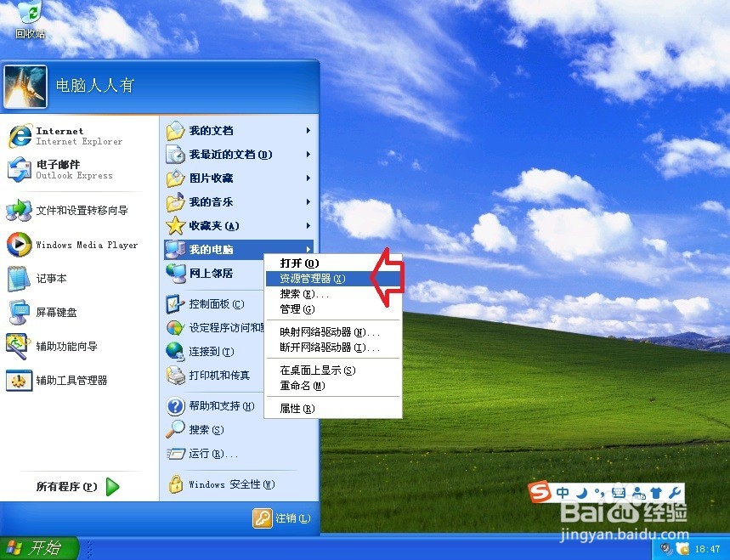Toggle Chinese punctuation on IME bar

pyautogui.click(x=600, y=493)
